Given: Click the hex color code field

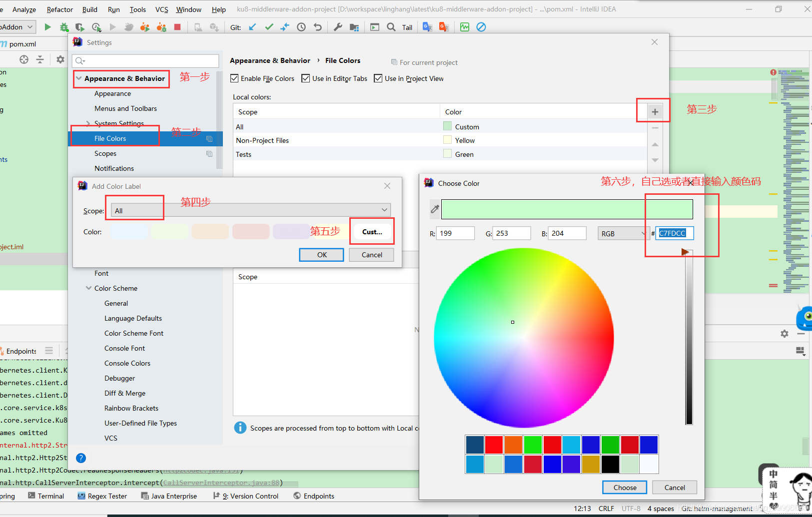Looking at the screenshot, I should [675, 233].
